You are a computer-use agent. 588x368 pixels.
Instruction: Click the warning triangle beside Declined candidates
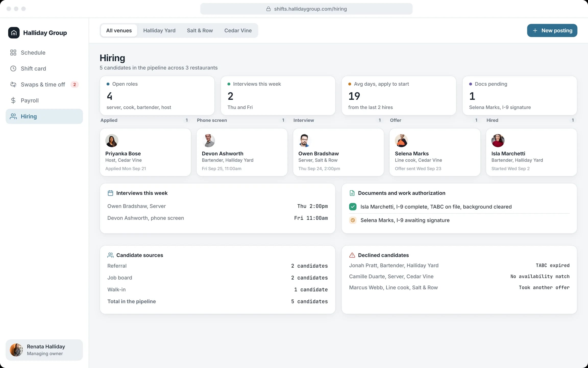[x=352, y=255]
